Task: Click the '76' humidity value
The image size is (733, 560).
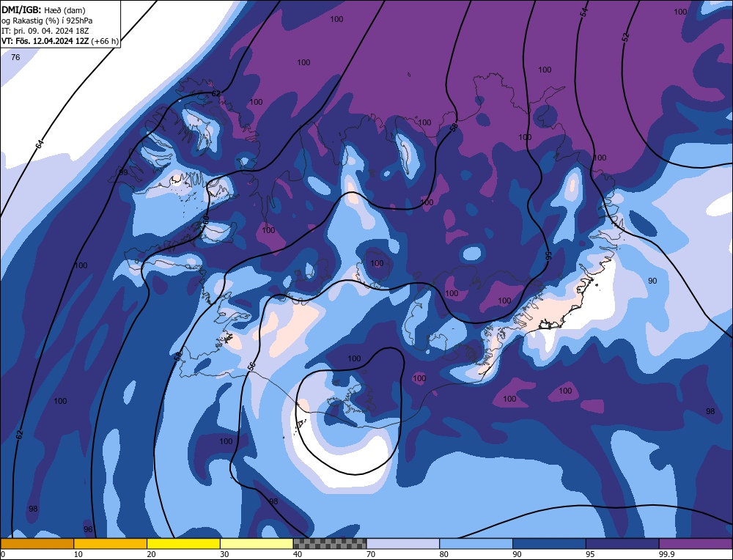Action: pos(15,57)
